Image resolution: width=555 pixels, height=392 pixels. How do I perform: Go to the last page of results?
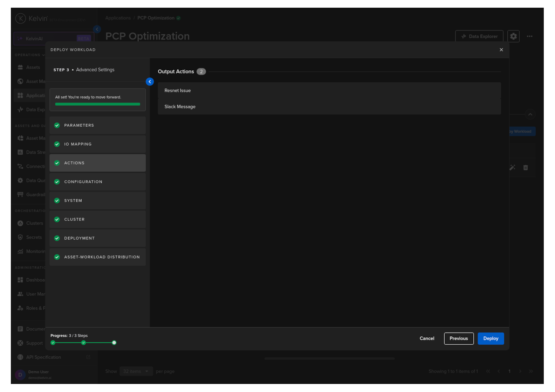click(x=531, y=371)
